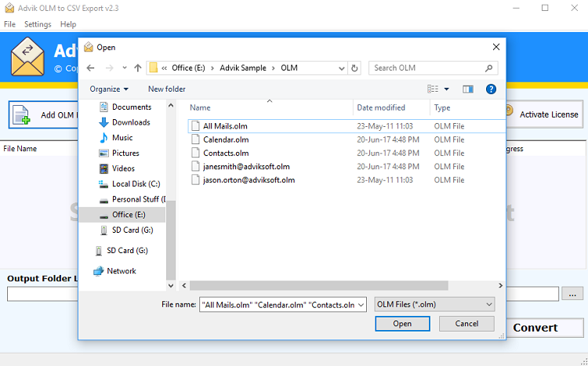Click the horizontal scrollbar thumb of file list
Image resolution: width=588 pixels, height=366 pixels.
pyautogui.click(x=319, y=285)
